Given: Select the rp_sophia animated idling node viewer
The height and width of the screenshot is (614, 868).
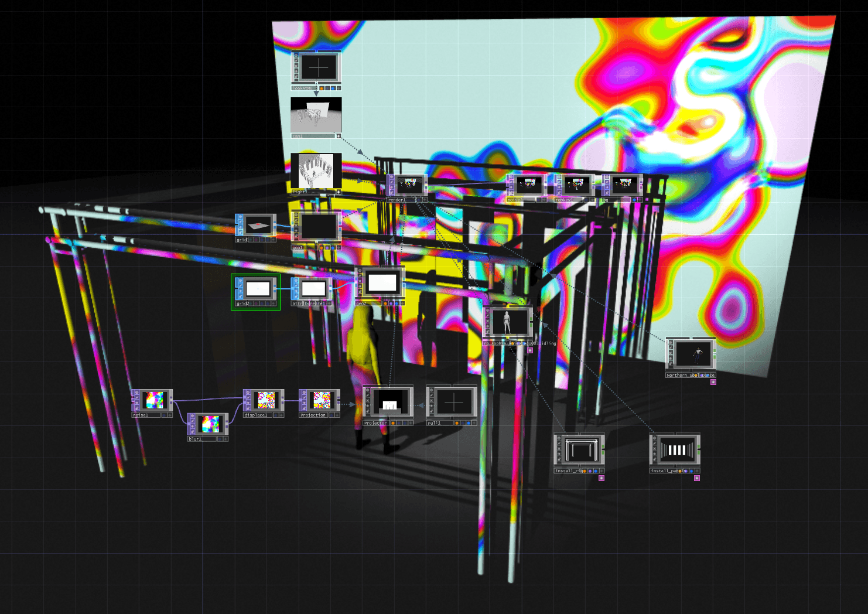Looking at the screenshot, I should 507,322.
